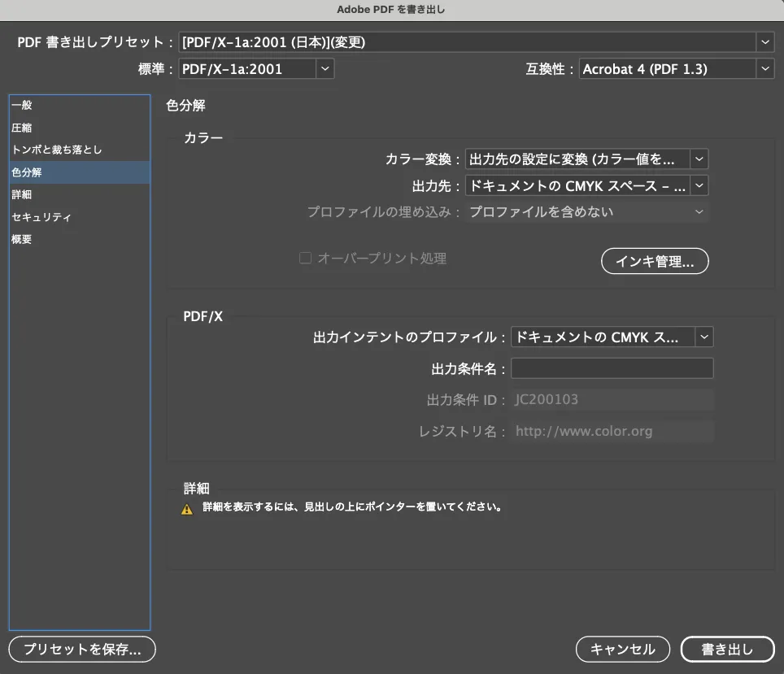Screen dimensions: 784x674
Task: Open the 出力先 dropdown menu
Action: pyautogui.click(x=586, y=186)
